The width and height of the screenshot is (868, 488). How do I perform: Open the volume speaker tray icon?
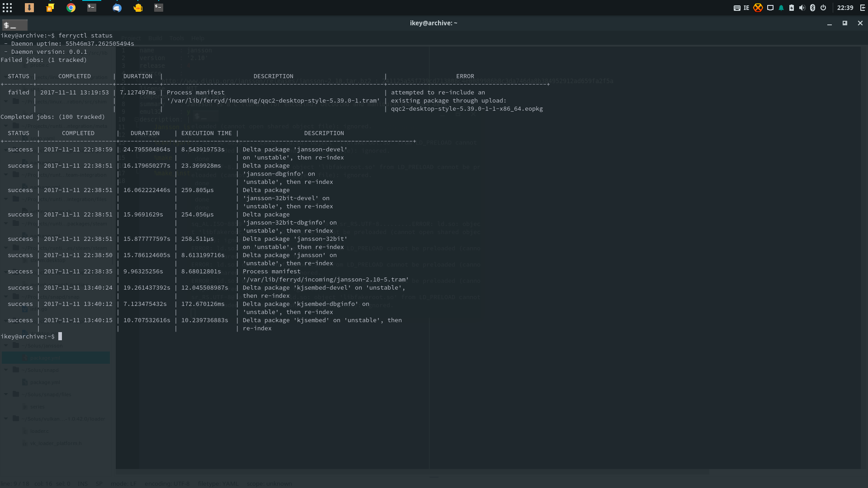pyautogui.click(x=802, y=8)
